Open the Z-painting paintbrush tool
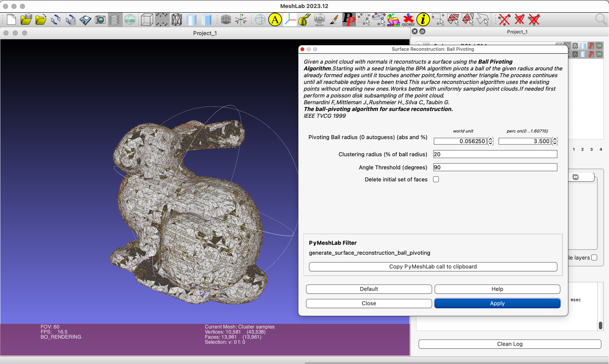The height and width of the screenshot is (364, 609). pos(334,20)
